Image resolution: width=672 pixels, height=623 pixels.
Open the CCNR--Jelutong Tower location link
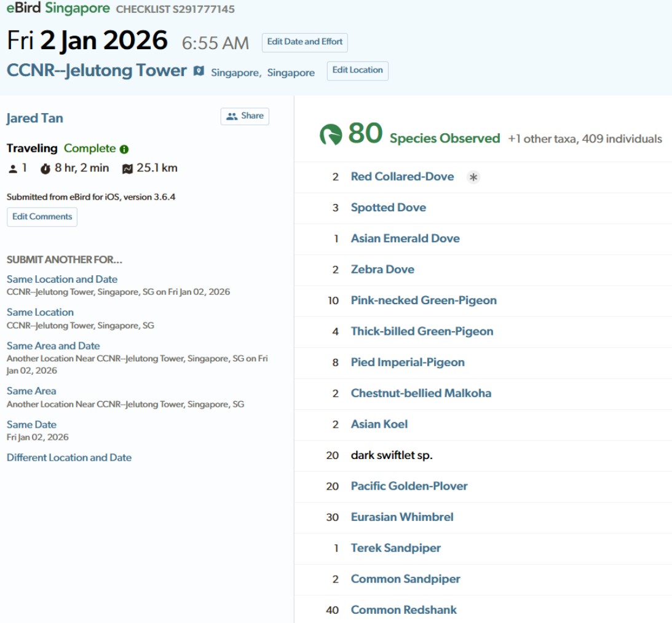click(x=97, y=71)
